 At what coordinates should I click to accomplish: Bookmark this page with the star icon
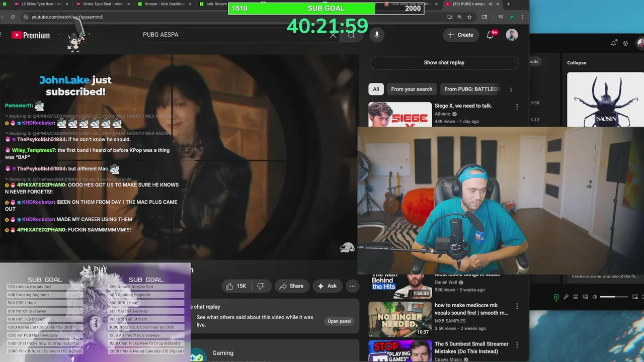tap(469, 17)
